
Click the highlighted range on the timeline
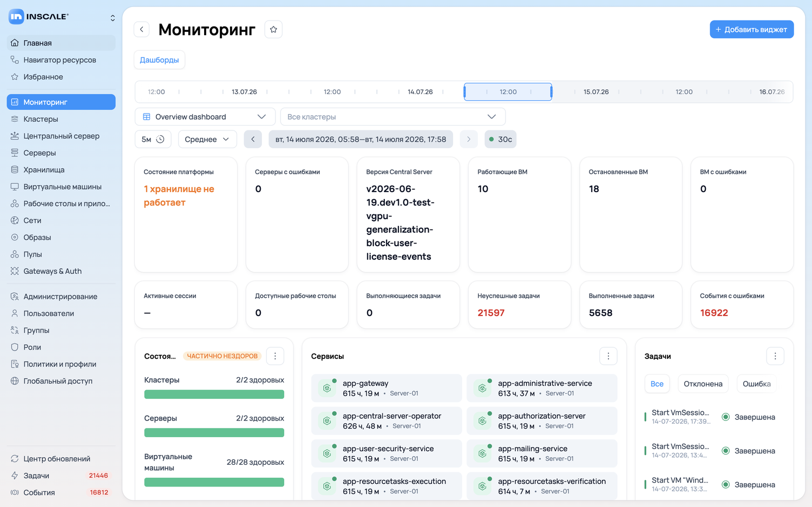pos(508,92)
